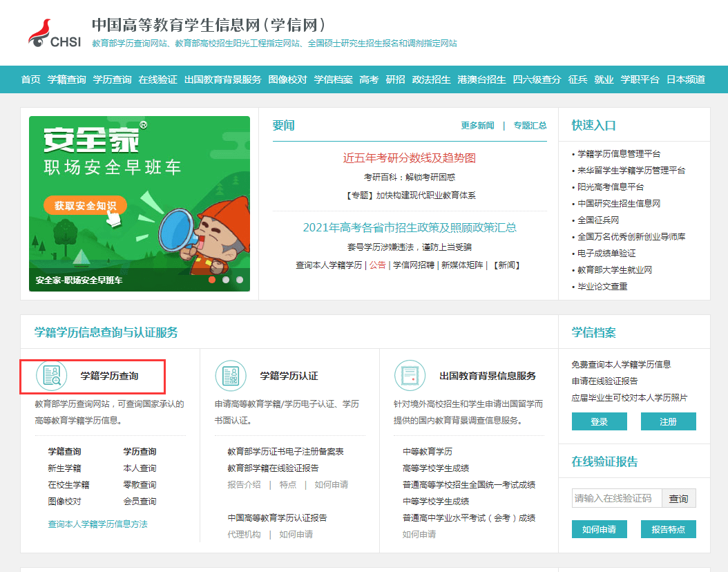Open the 更多新闻 link

click(x=477, y=126)
